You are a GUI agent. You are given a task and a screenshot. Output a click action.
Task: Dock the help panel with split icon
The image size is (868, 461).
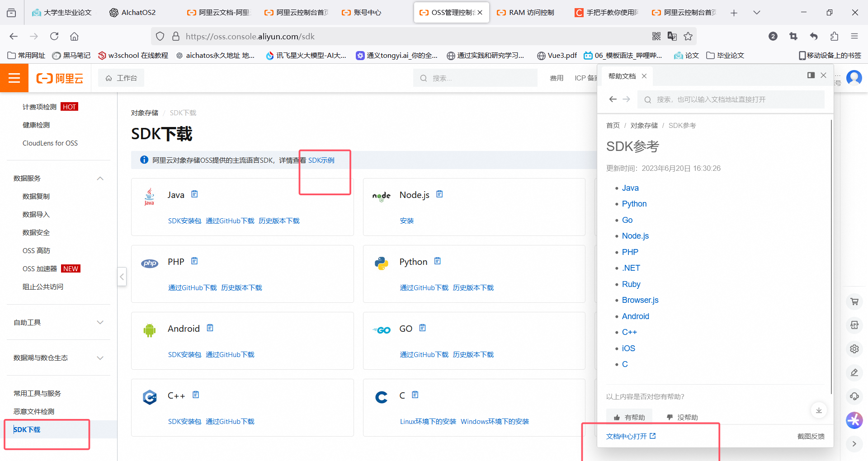click(811, 75)
